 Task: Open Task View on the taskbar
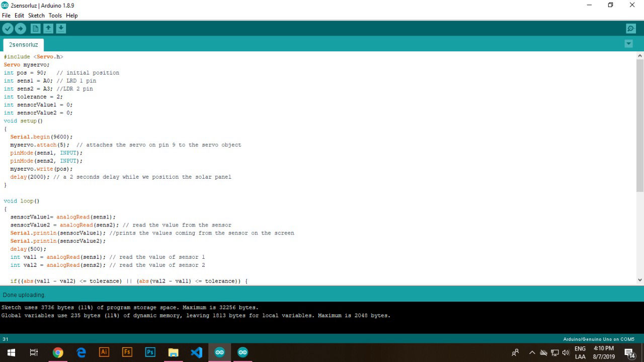point(34,352)
